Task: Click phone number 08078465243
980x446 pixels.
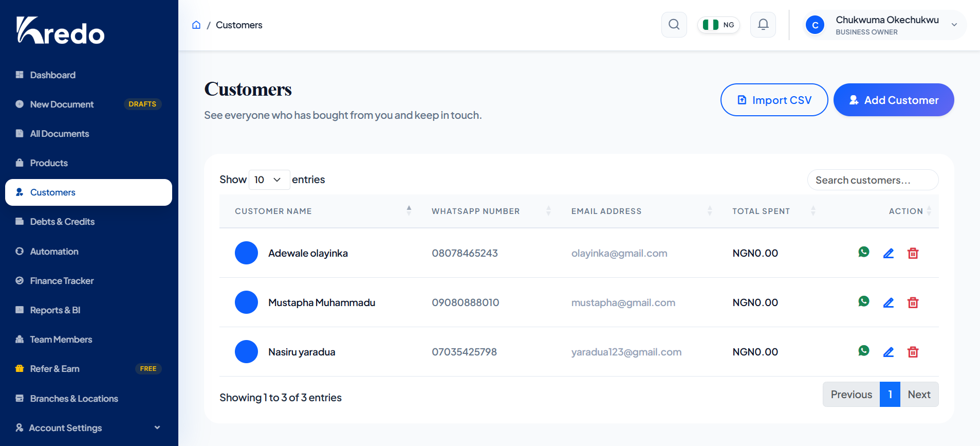Action: 465,253
